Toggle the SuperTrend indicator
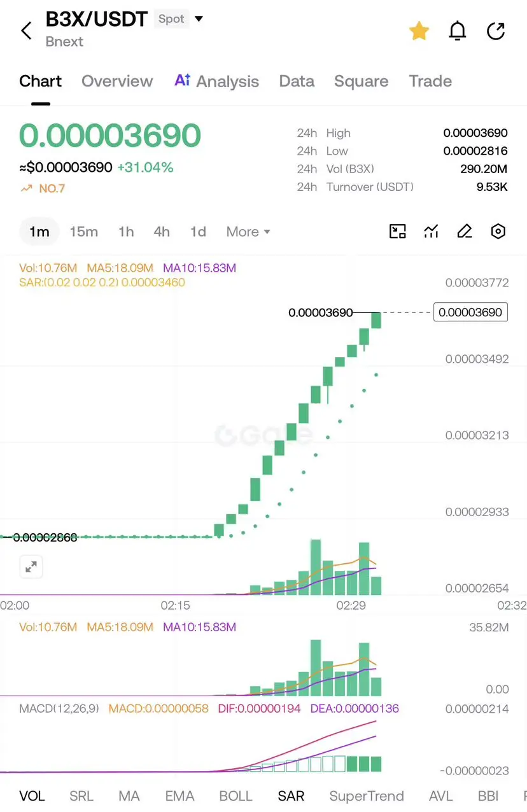The image size is (527, 812). point(367,796)
